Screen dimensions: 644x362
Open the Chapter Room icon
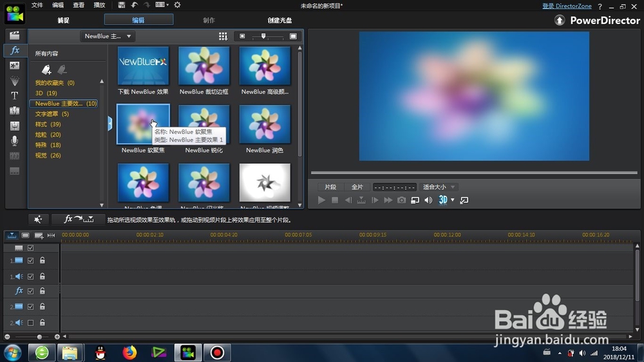14,156
